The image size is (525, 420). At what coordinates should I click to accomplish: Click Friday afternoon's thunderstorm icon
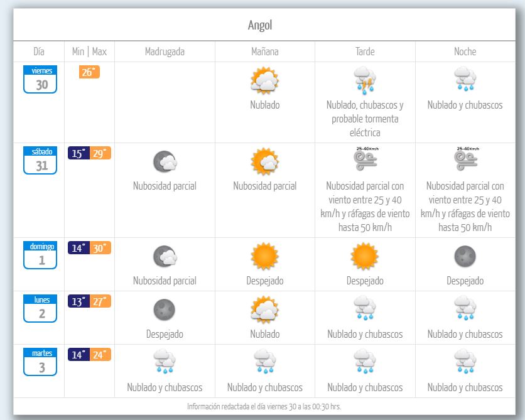click(x=365, y=81)
